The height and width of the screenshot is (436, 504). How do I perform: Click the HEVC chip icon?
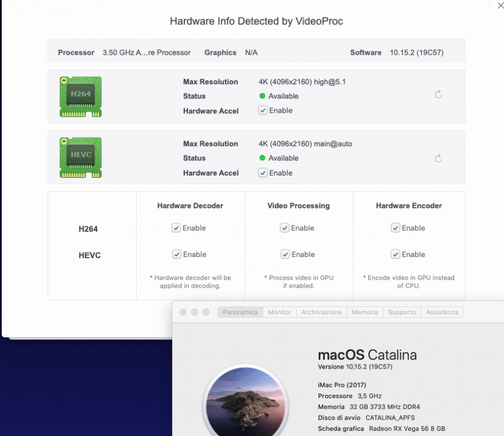pyautogui.click(x=81, y=158)
